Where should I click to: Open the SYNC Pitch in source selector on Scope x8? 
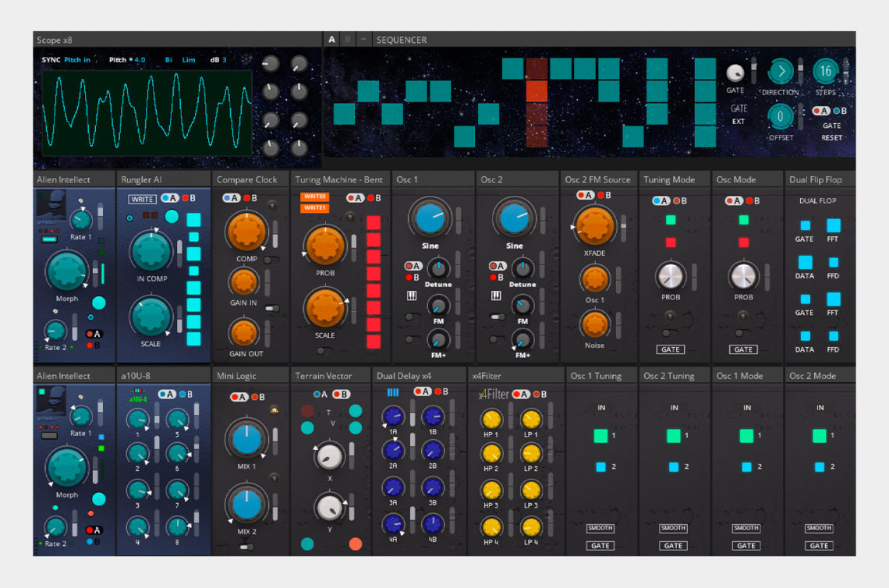[76, 60]
